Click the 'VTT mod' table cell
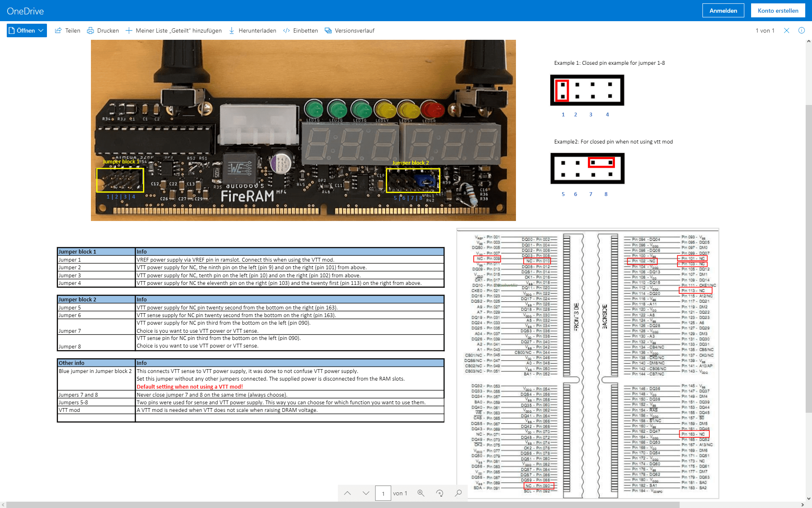 click(96, 410)
